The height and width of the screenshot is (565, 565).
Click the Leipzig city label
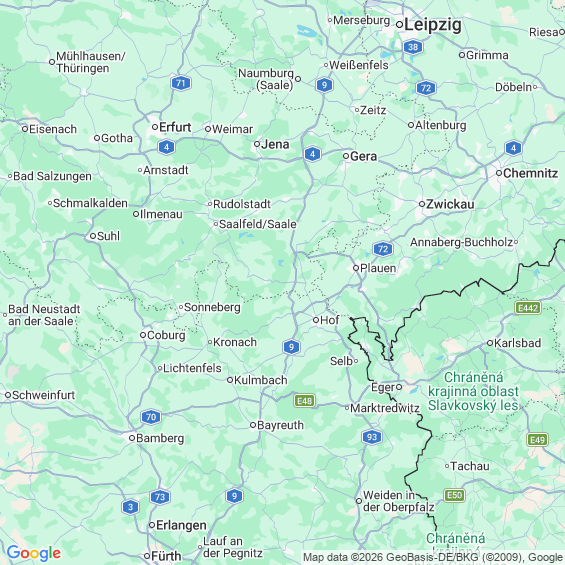pyautogui.click(x=433, y=25)
